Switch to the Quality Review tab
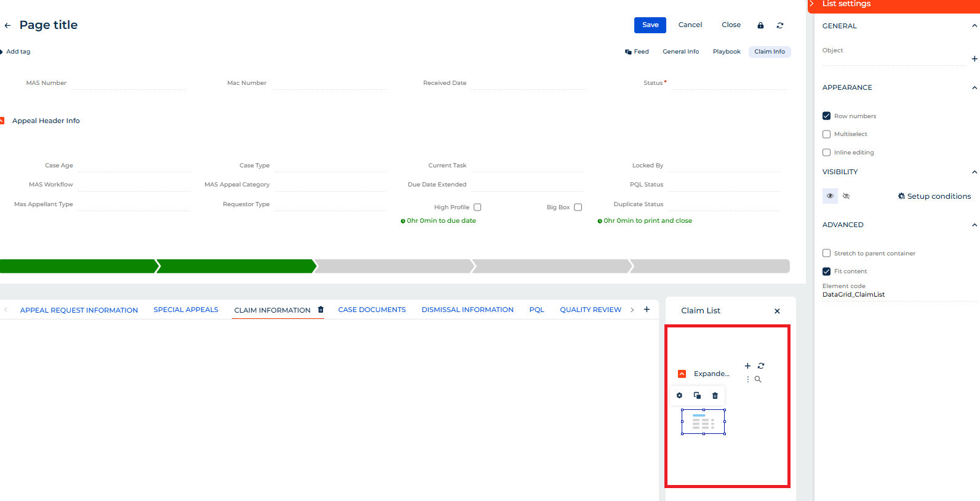 pos(591,310)
